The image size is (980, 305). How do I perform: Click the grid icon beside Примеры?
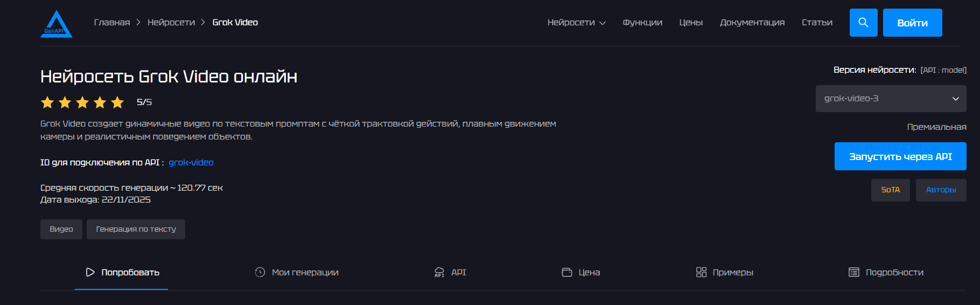tap(701, 272)
